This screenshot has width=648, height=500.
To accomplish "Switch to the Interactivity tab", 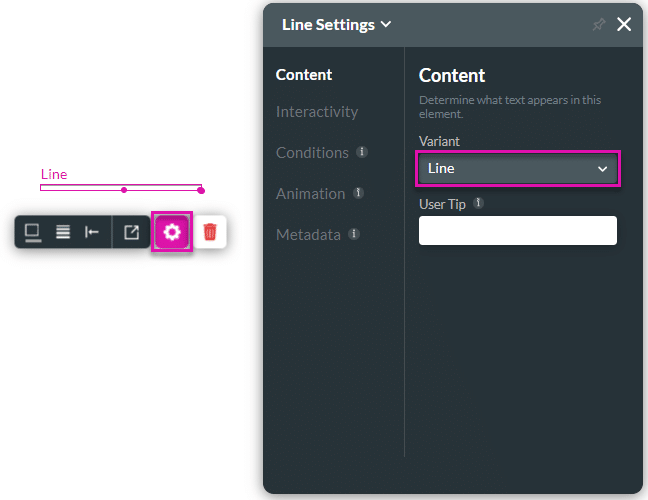I will click(x=316, y=112).
